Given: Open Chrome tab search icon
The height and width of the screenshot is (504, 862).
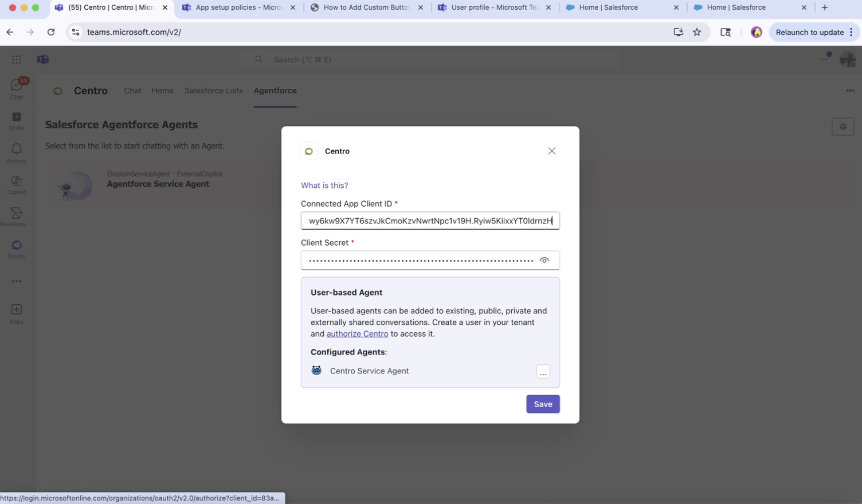Looking at the screenshot, I should click(x=725, y=32).
